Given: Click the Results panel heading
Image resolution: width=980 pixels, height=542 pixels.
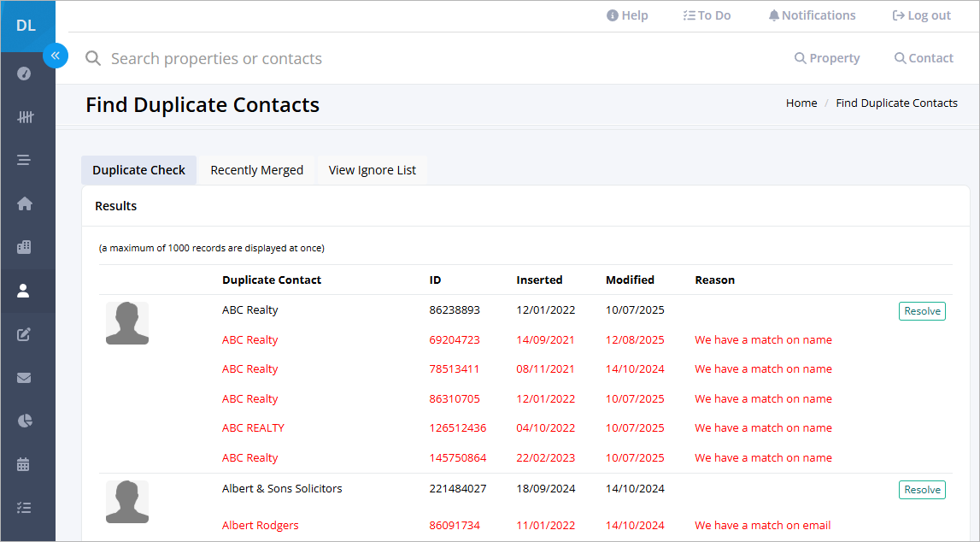Looking at the screenshot, I should pos(115,206).
